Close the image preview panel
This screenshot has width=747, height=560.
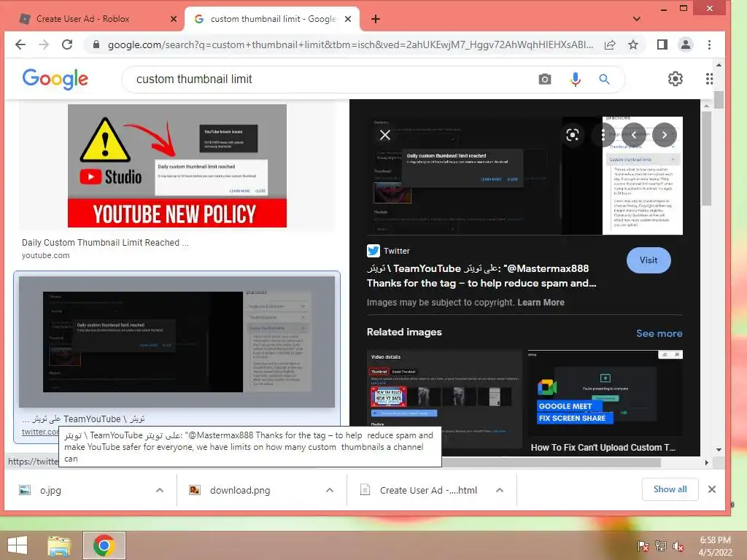point(385,135)
